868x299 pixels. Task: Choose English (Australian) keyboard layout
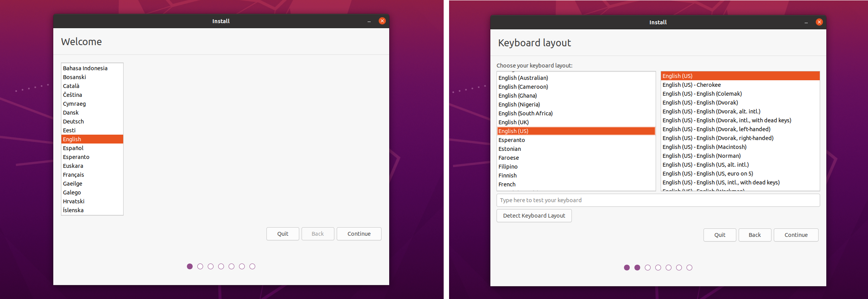tap(576, 78)
